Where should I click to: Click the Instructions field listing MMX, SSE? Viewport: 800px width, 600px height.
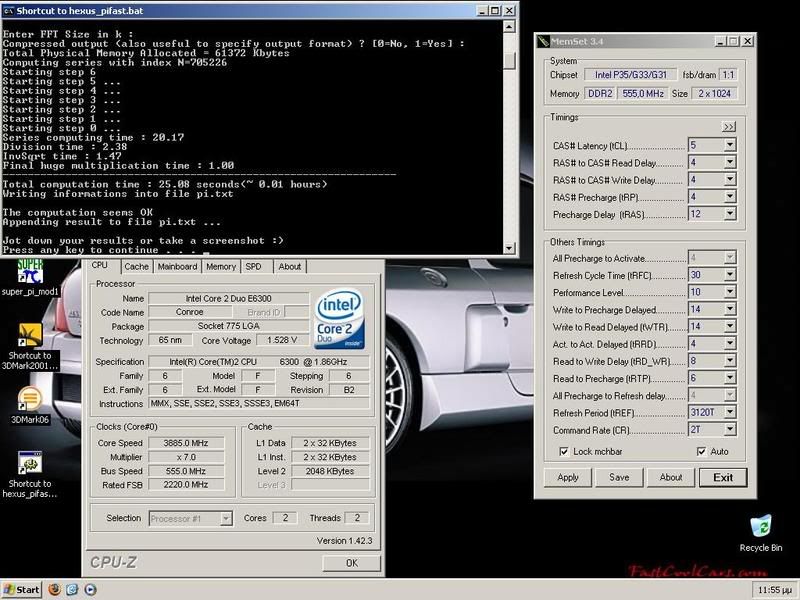[259, 404]
